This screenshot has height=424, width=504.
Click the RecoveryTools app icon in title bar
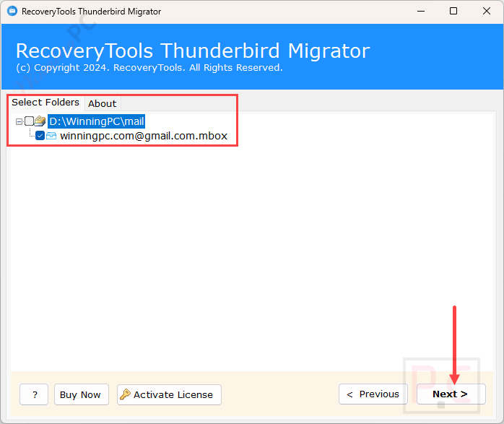tap(12, 12)
